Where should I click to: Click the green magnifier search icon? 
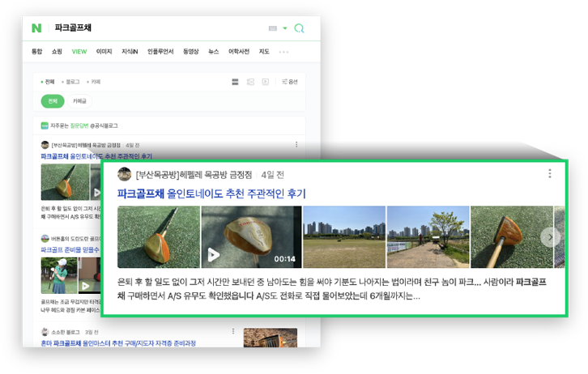[299, 28]
